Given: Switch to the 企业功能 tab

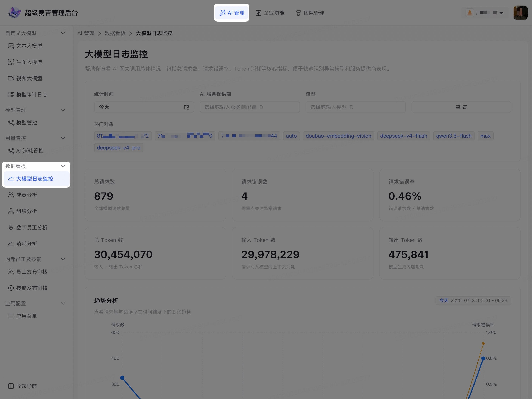Looking at the screenshot, I should 270,13.
